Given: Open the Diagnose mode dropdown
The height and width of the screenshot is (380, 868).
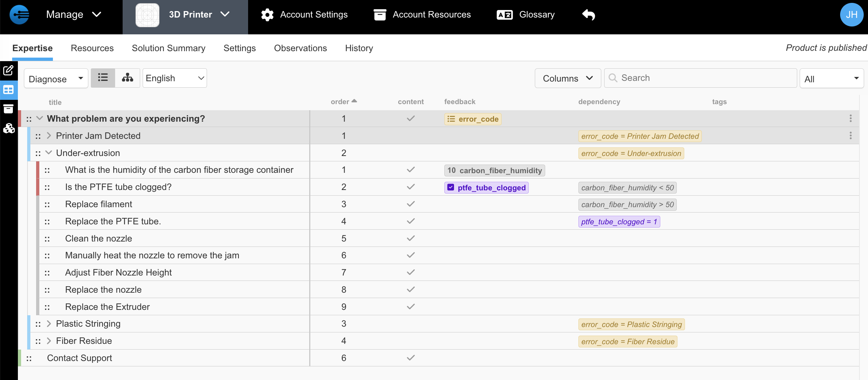Looking at the screenshot, I should [56, 79].
